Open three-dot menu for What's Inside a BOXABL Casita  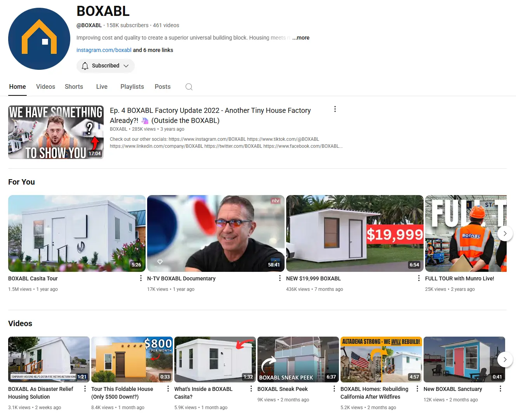(x=251, y=389)
